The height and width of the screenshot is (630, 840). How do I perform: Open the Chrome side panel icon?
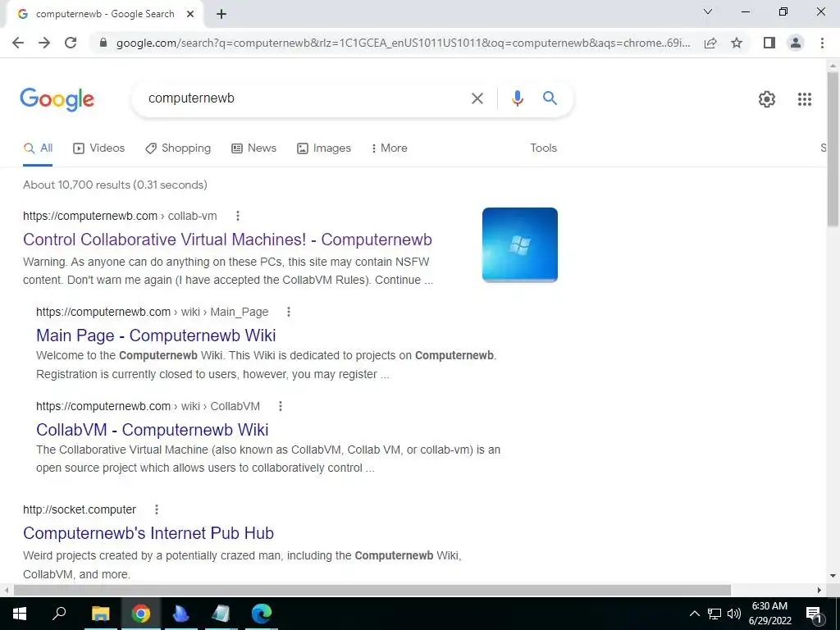pos(769,43)
